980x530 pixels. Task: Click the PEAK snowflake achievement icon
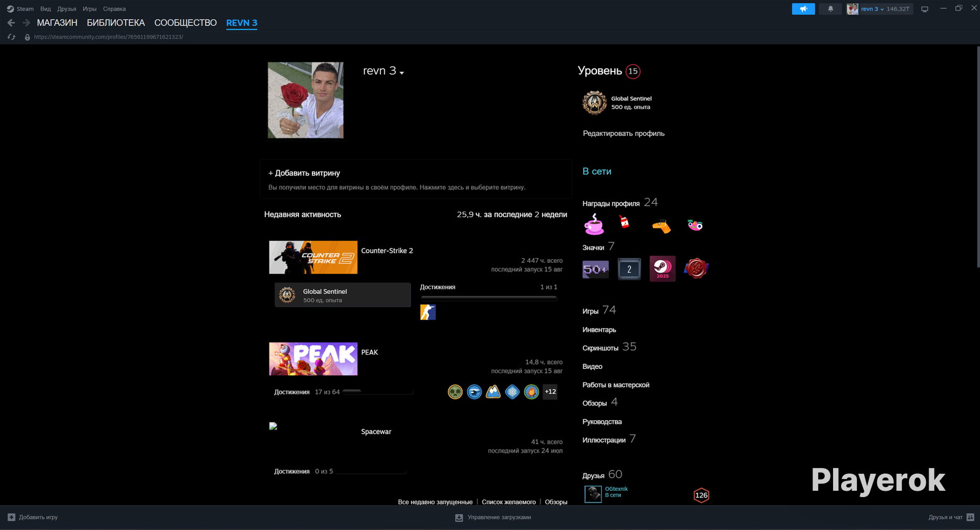(512, 392)
